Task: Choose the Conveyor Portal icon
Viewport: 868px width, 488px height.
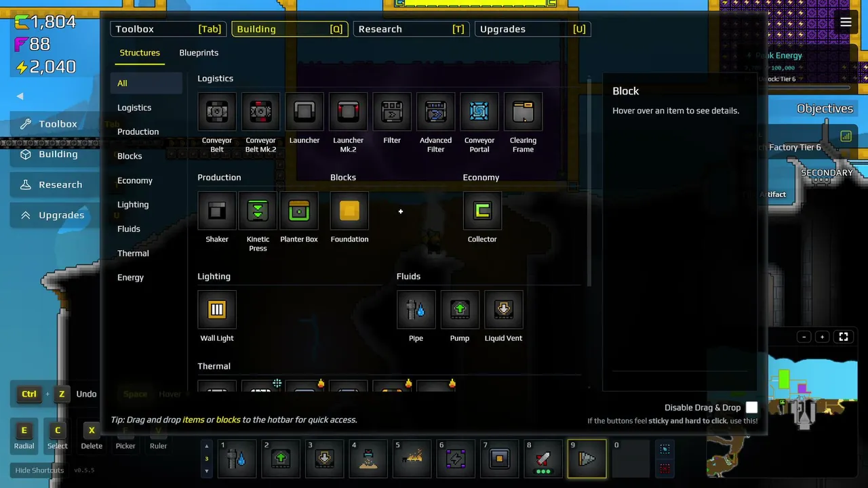Action: click(479, 112)
